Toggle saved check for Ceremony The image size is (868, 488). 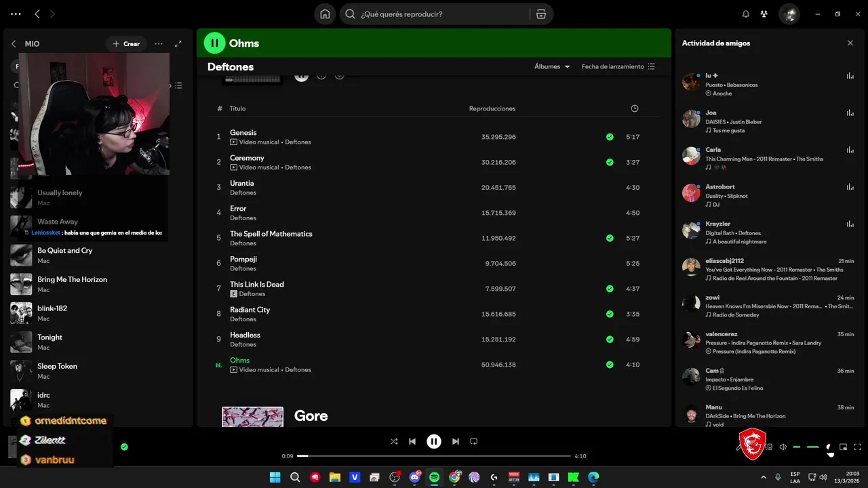tap(610, 162)
